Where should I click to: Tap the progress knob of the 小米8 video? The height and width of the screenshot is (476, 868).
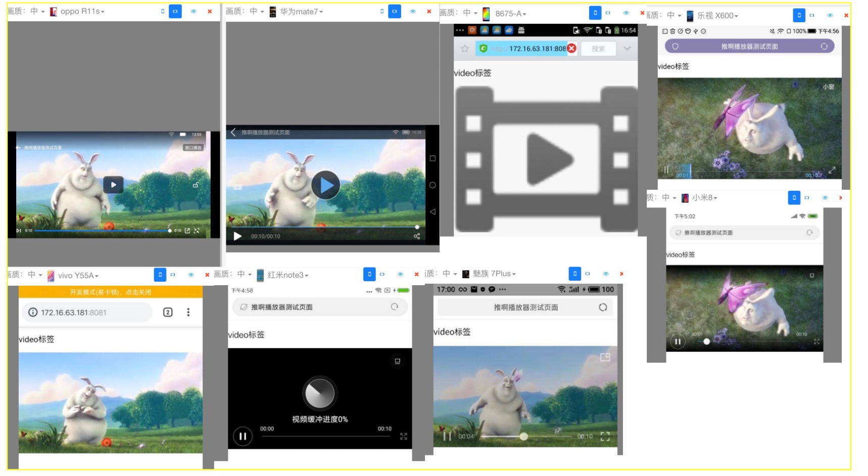click(706, 342)
